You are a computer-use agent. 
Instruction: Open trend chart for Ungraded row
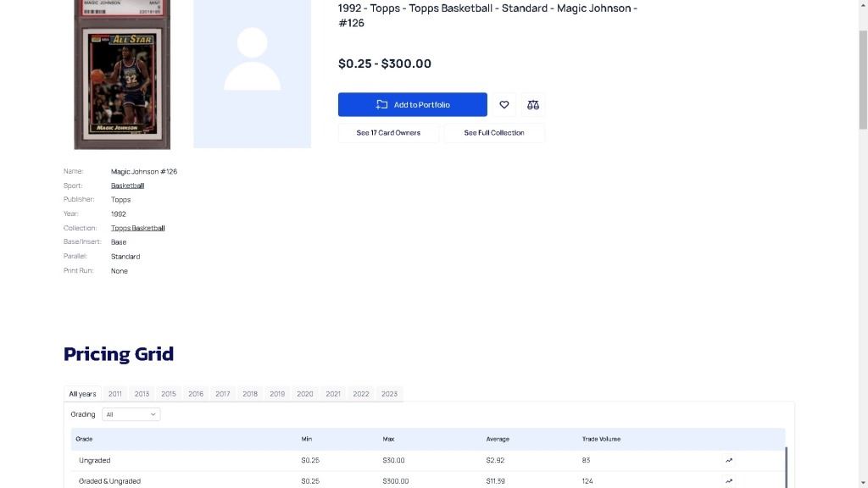click(728, 461)
